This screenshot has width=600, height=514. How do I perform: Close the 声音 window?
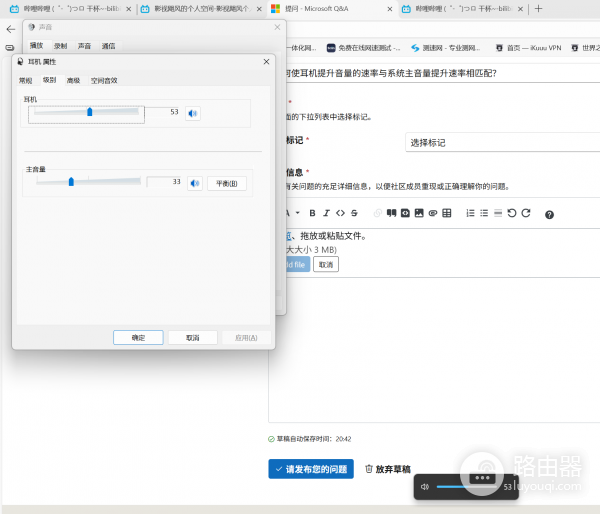277,27
